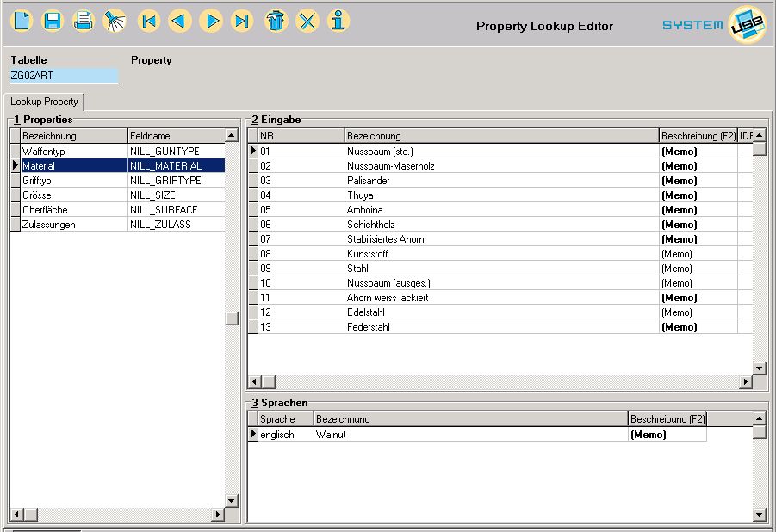Click the crossed-tools cancel icon
This screenshot has height=532, width=776.
(307, 22)
